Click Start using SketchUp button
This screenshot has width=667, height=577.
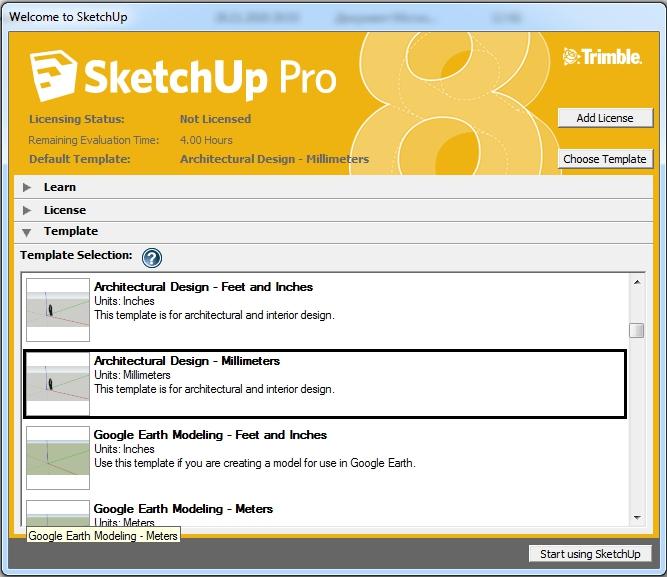click(590, 554)
